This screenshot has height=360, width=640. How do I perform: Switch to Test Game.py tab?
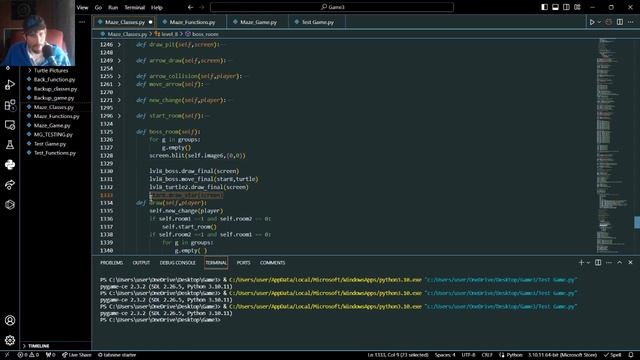(x=317, y=22)
